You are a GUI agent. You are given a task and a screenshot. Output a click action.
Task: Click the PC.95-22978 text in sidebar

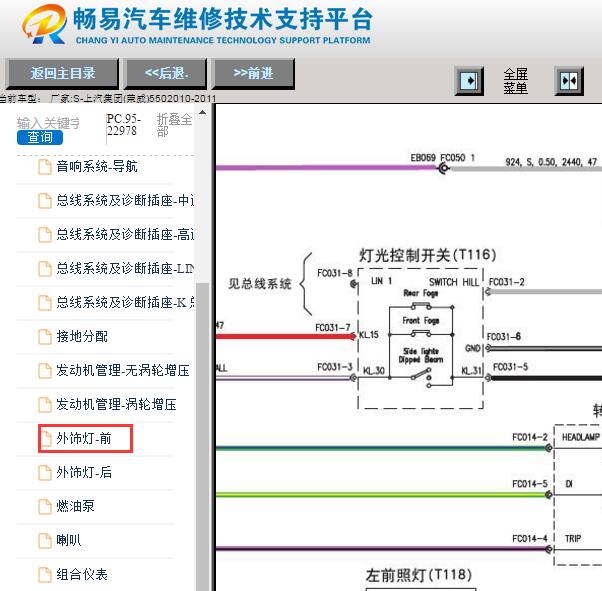pos(123,125)
